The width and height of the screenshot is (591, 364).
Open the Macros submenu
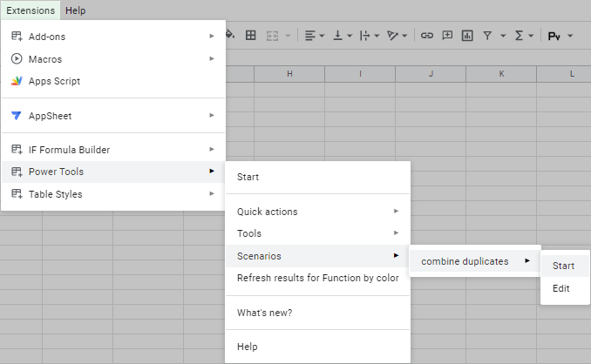pyautogui.click(x=113, y=59)
